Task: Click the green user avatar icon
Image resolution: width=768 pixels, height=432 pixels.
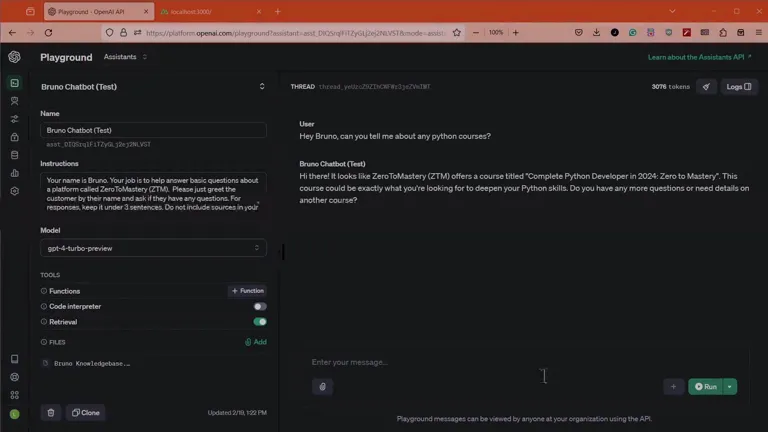Action: (x=15, y=414)
